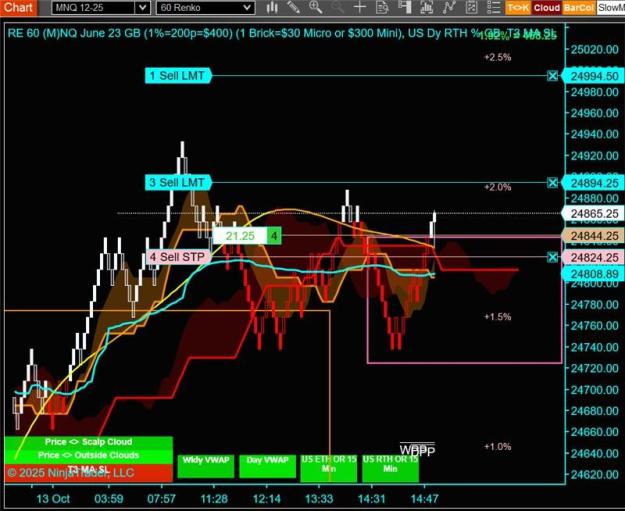Click the 24844.25 entry price marker

(x=593, y=236)
